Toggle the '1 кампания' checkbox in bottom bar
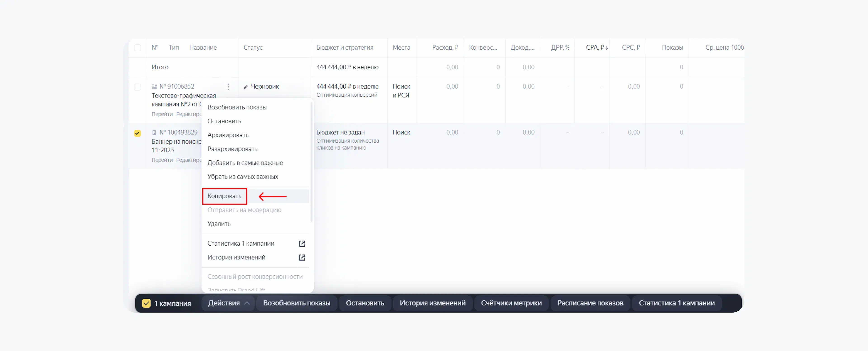 pos(146,303)
